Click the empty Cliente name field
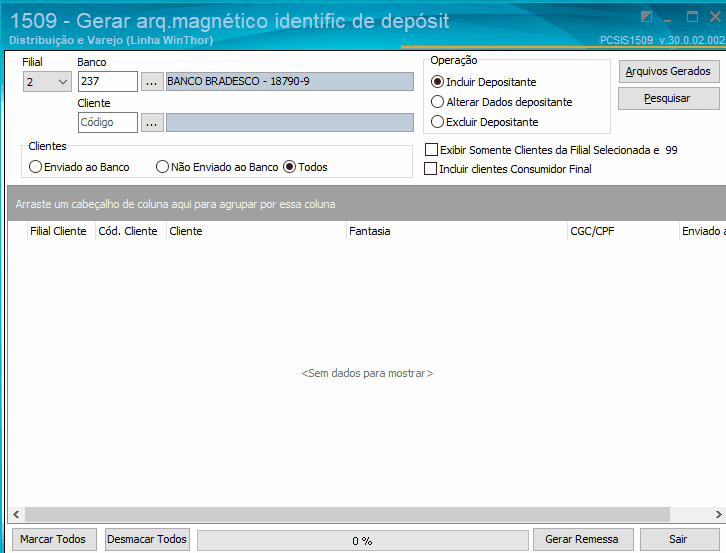The width and height of the screenshot is (726, 553). [290, 123]
